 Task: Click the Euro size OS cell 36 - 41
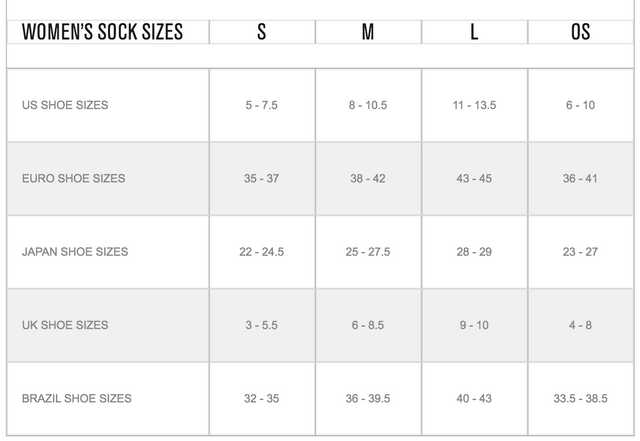580,179
